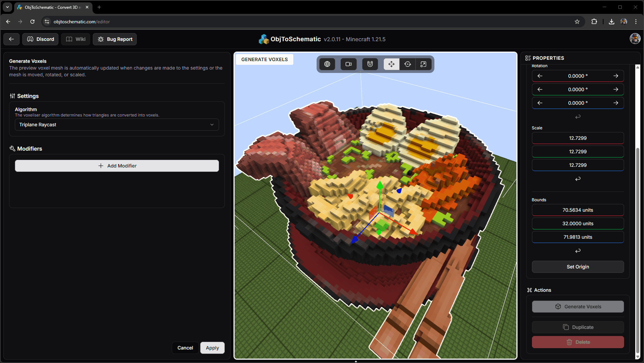Reset rotation with the return arrow icon
Screen dimensions: 644x363
(578, 116)
